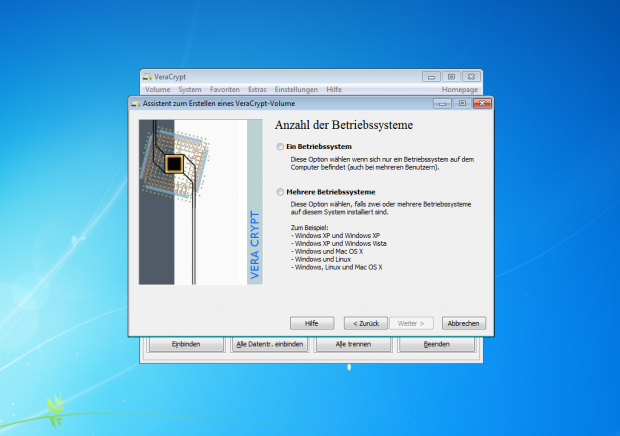The height and width of the screenshot is (436, 620).
Task: Click the "Zum Beispiel:" text
Action: coord(310,228)
